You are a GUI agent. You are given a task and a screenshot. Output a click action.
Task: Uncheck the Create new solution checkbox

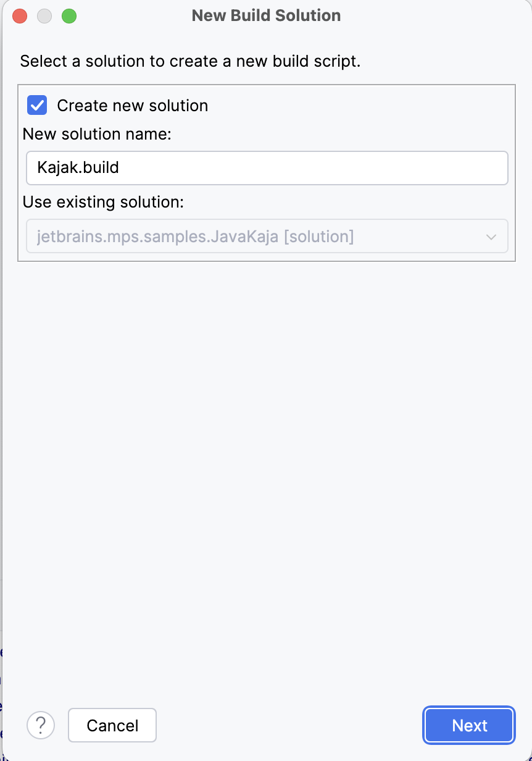coord(37,106)
